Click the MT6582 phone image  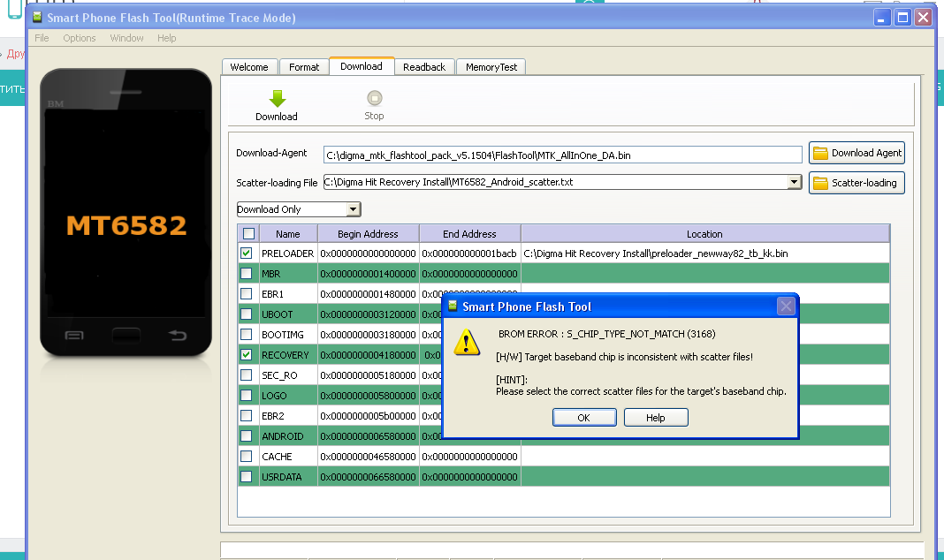(126, 212)
